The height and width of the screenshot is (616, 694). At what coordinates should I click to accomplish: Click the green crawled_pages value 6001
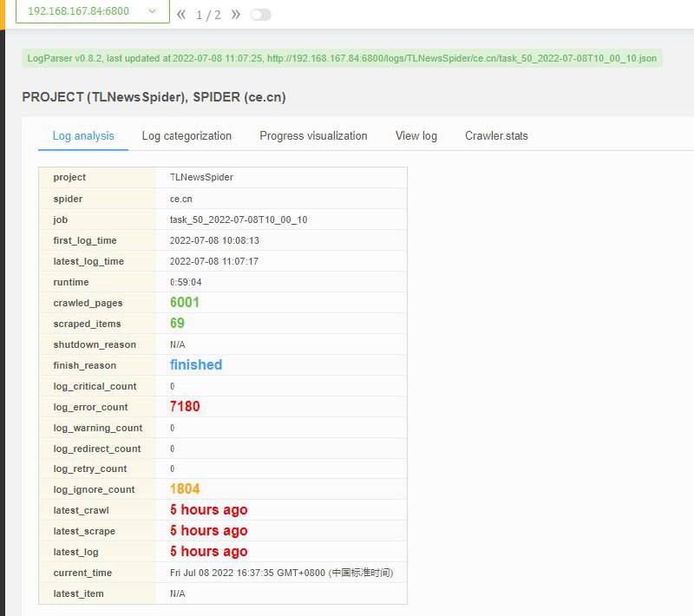184,303
